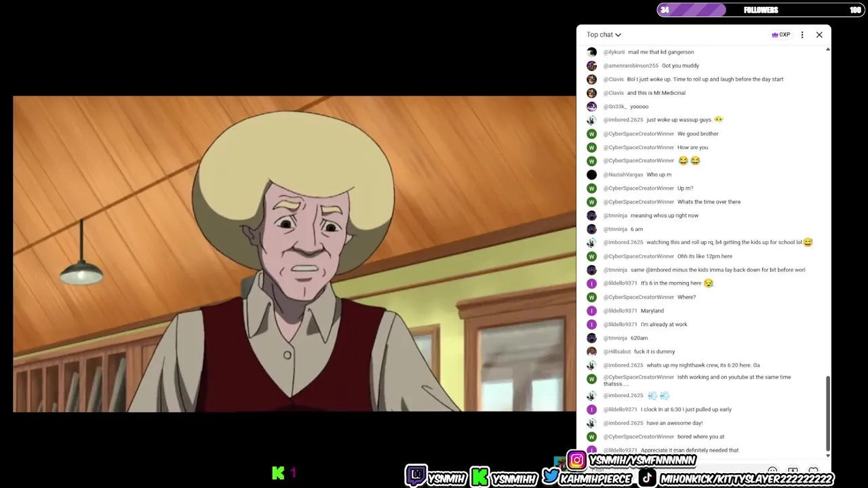Open @amenrarobinson255 username link

[631, 66]
